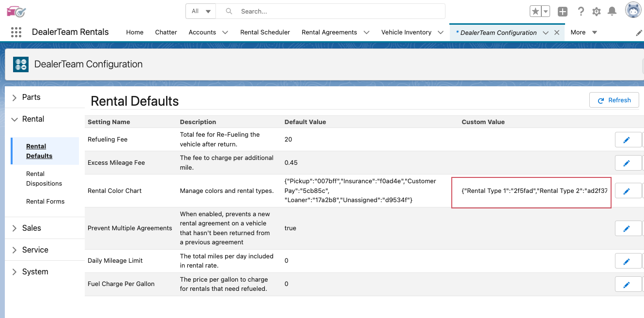The image size is (644, 318).
Task: Open the App Launcher grid icon
Action: point(16,32)
